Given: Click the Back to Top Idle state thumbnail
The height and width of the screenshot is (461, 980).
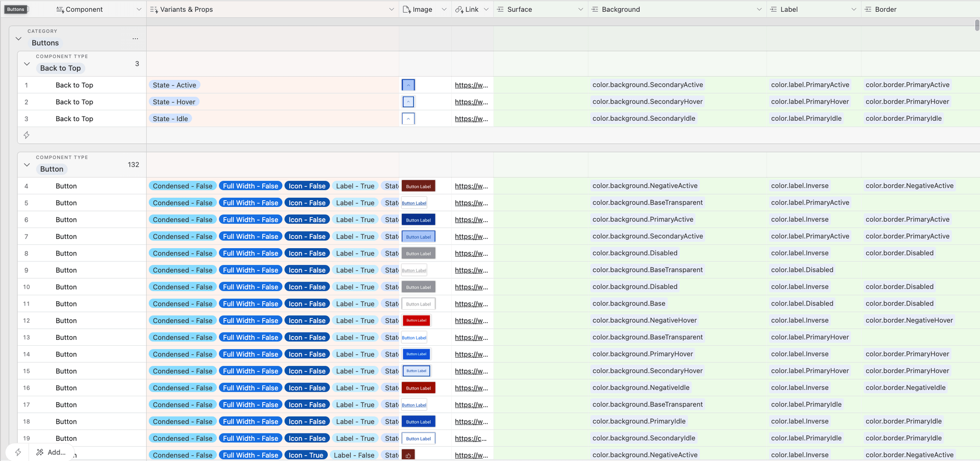Looking at the screenshot, I should [408, 119].
